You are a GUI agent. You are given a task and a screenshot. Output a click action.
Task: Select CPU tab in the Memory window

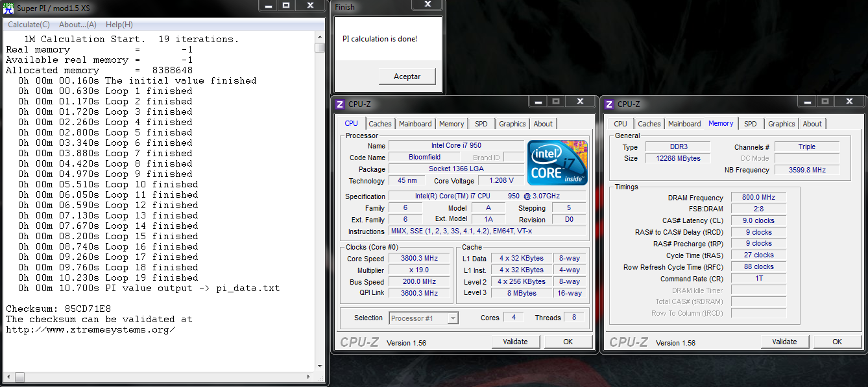point(621,124)
